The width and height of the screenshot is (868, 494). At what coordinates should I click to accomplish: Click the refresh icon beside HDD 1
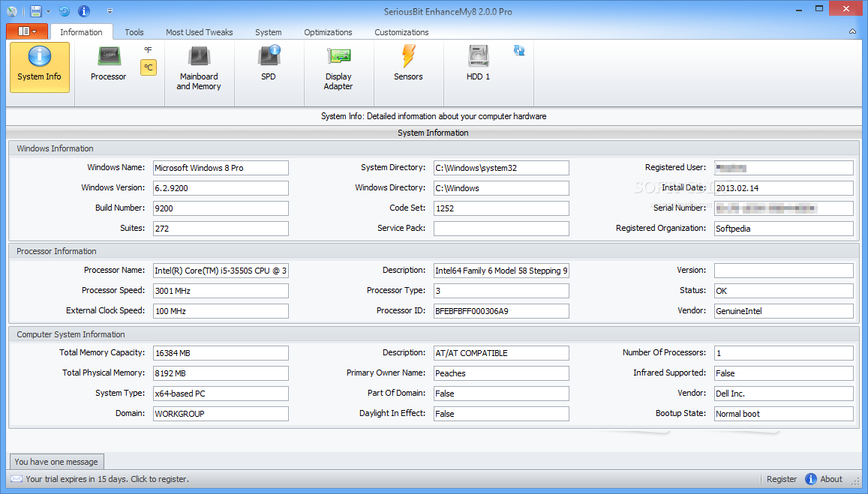coord(518,50)
